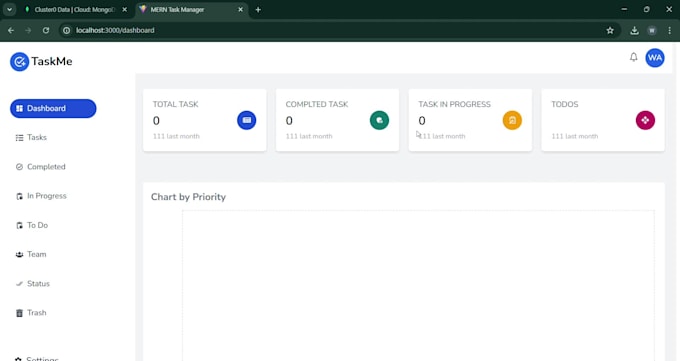Click the TaskMe logo icon

click(x=20, y=62)
